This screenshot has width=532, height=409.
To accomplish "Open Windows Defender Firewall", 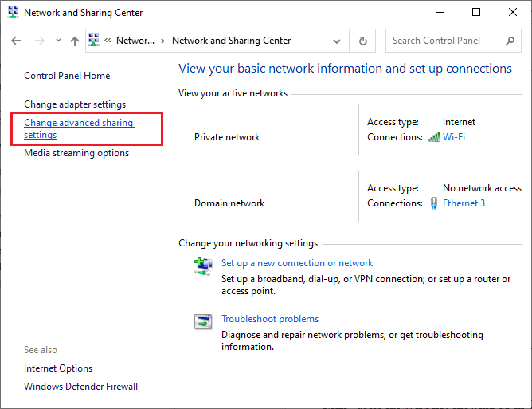I will pyautogui.click(x=80, y=387).
